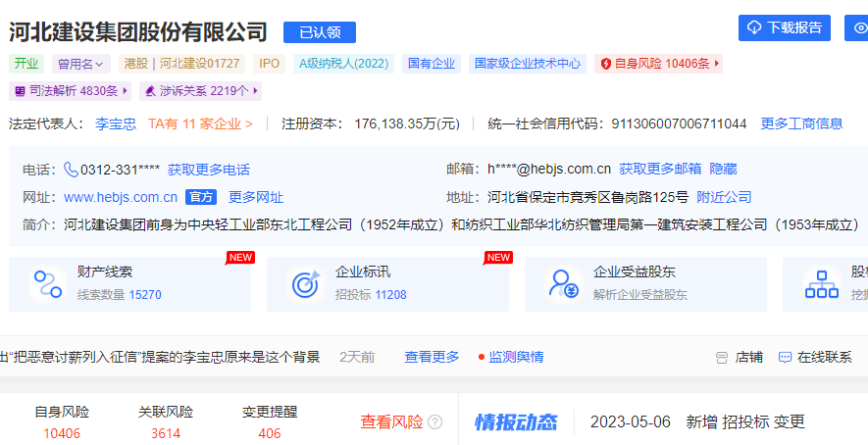
Task: Click the A级纳税人(2022) tag
Action: pos(344,64)
